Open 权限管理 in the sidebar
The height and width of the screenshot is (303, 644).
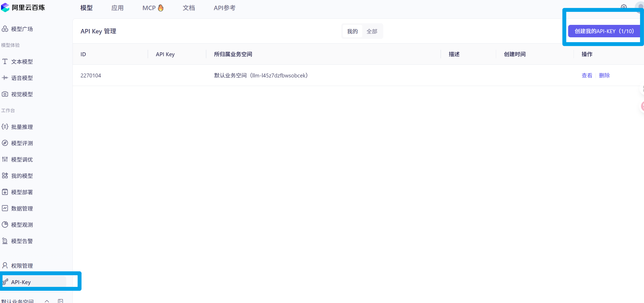tap(22, 265)
